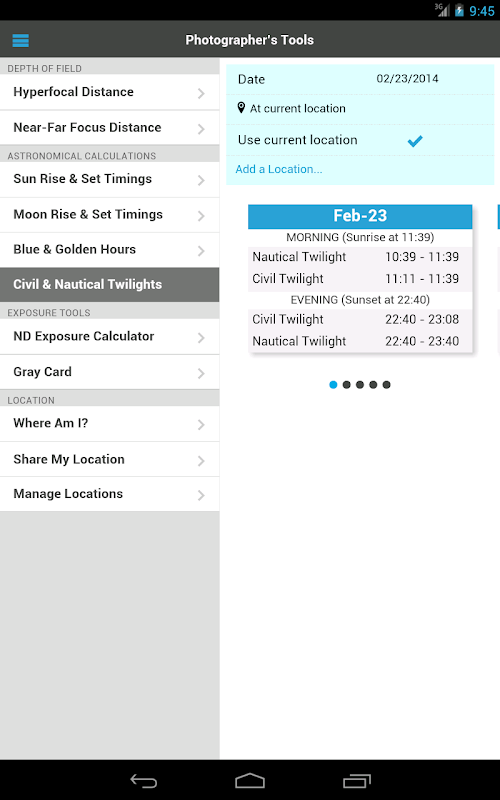This screenshot has height=800, width=500.
Task: Open chevron beside ND Exposure Calculator
Action: (x=201, y=338)
